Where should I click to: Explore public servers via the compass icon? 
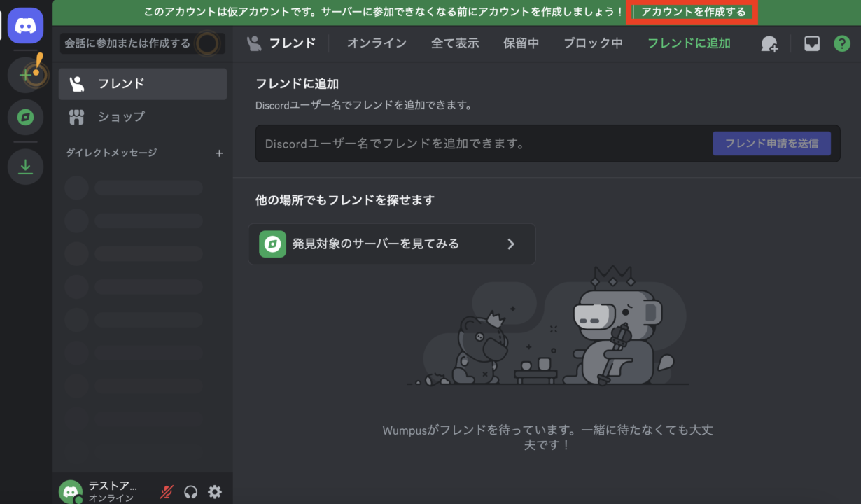[x=25, y=118]
